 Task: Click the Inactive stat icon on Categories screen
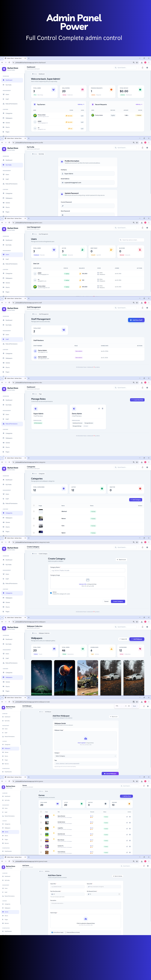point(140,489)
